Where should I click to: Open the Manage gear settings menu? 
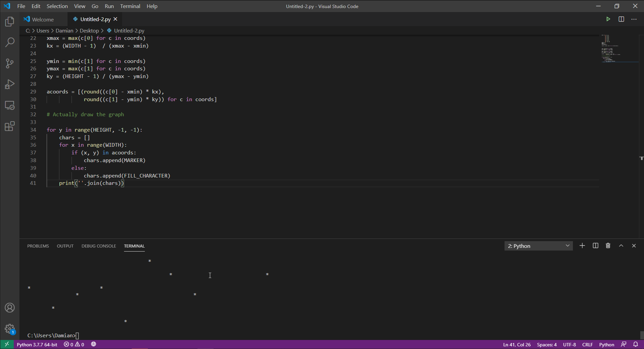10,329
